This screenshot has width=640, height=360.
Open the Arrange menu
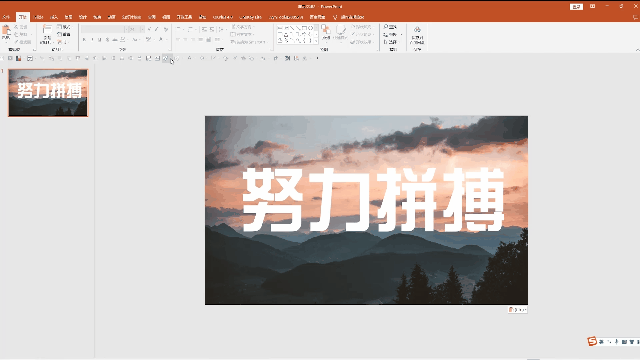click(326, 33)
